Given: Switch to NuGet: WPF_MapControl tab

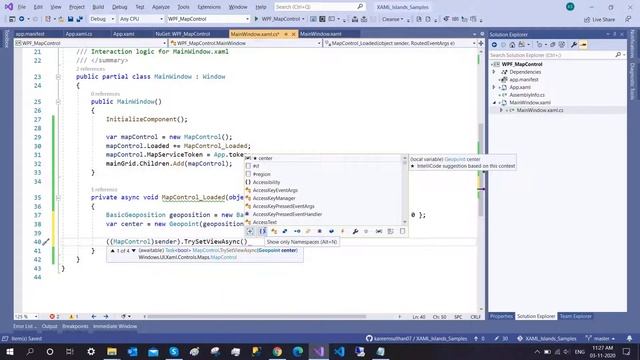Looking at the screenshot, I should [183, 34].
